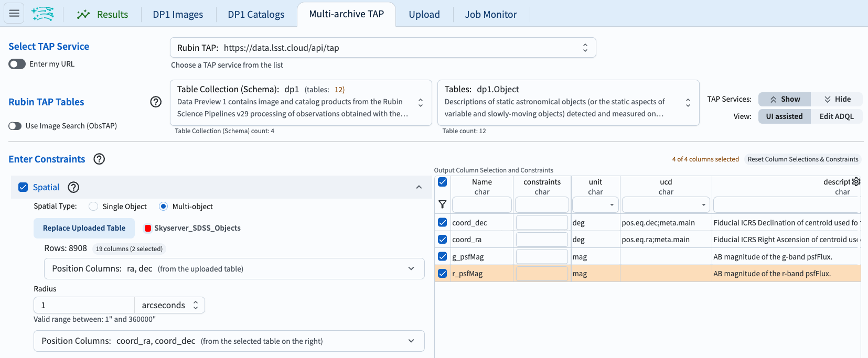Open ucd column filter dropdown
Image resolution: width=868 pixels, height=358 pixels.
(666, 204)
